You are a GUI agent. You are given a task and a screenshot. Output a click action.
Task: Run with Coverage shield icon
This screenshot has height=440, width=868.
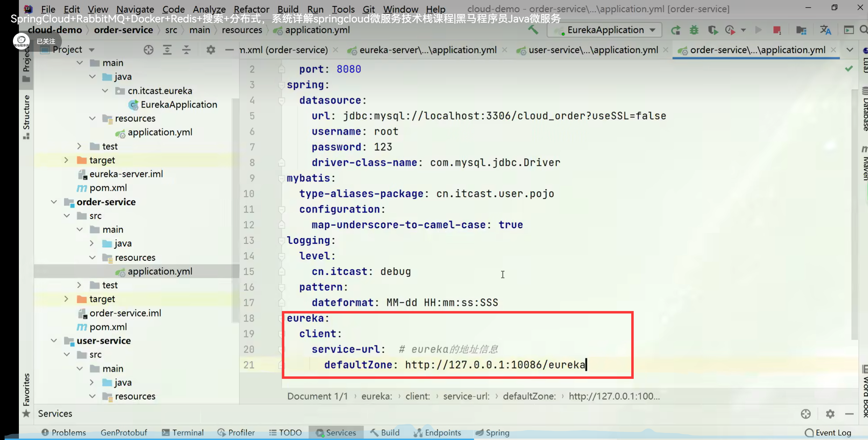pos(713,30)
